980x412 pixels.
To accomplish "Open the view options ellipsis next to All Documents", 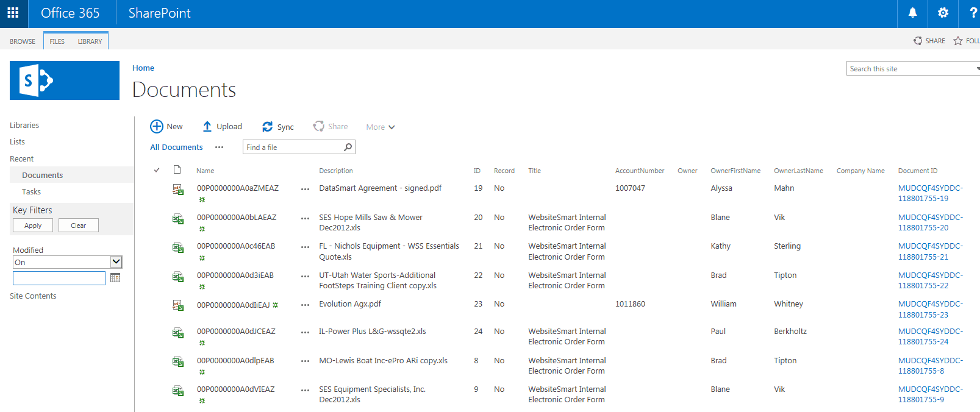I will (220, 147).
